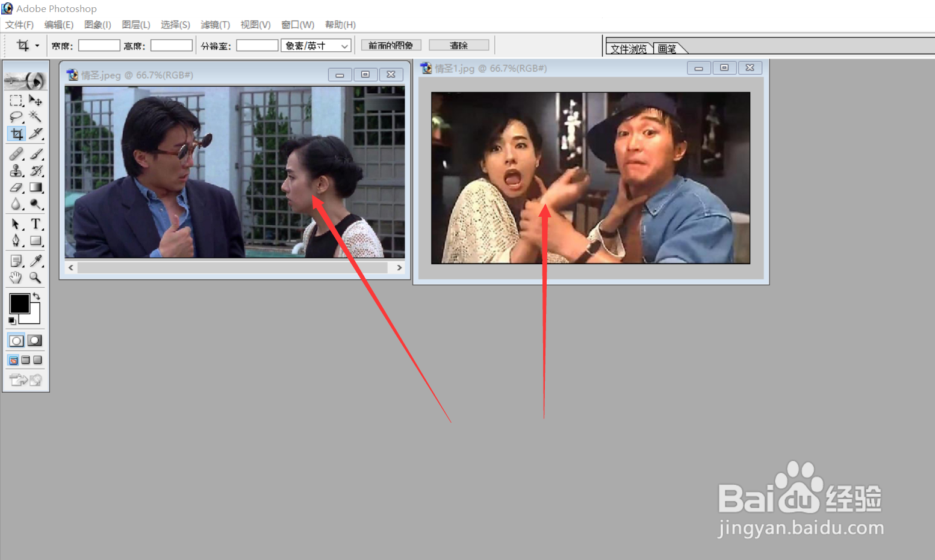Screen dimensions: 935x560
Task: Open the 编辑(E) menu
Action: coord(58,25)
